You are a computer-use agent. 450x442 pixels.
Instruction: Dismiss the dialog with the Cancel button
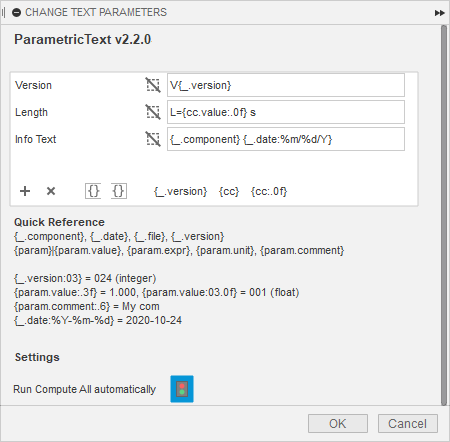[408, 424]
